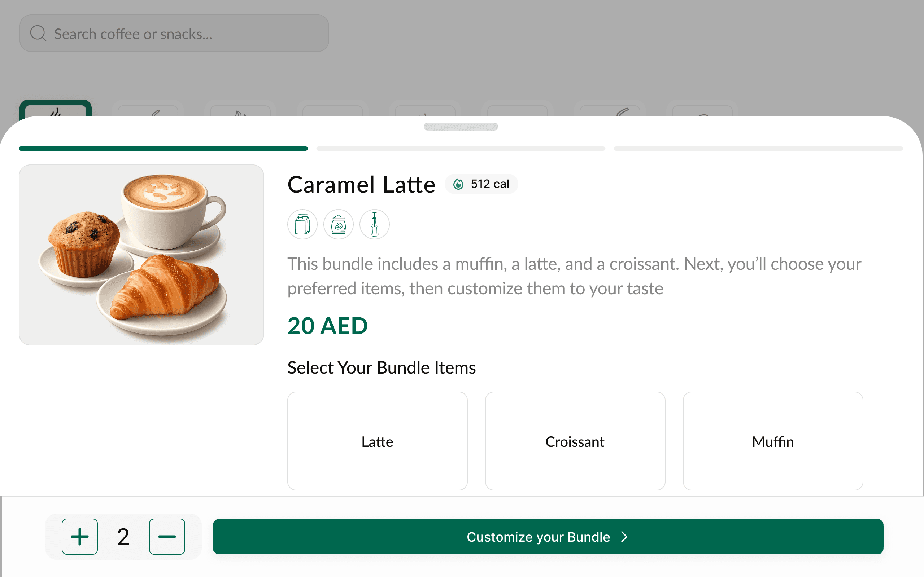Click the coffee beans bag icon

(x=338, y=224)
